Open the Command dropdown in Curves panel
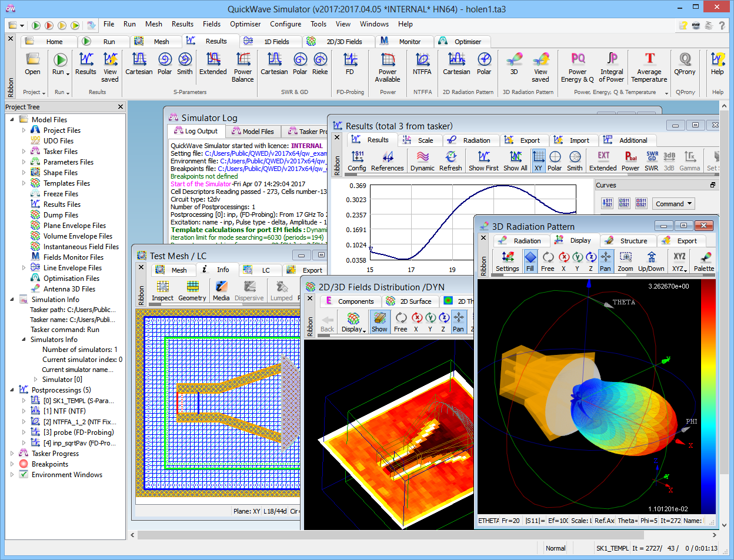734x560 pixels. [x=673, y=204]
